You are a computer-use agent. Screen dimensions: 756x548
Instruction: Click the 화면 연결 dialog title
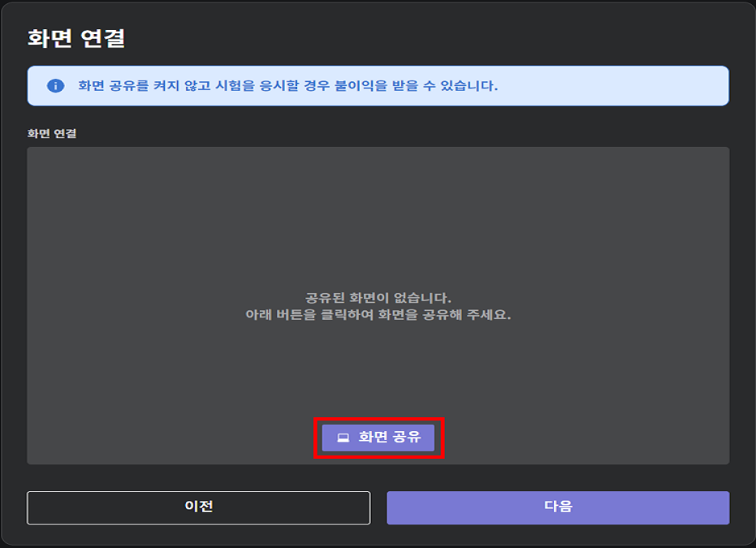click(x=76, y=38)
